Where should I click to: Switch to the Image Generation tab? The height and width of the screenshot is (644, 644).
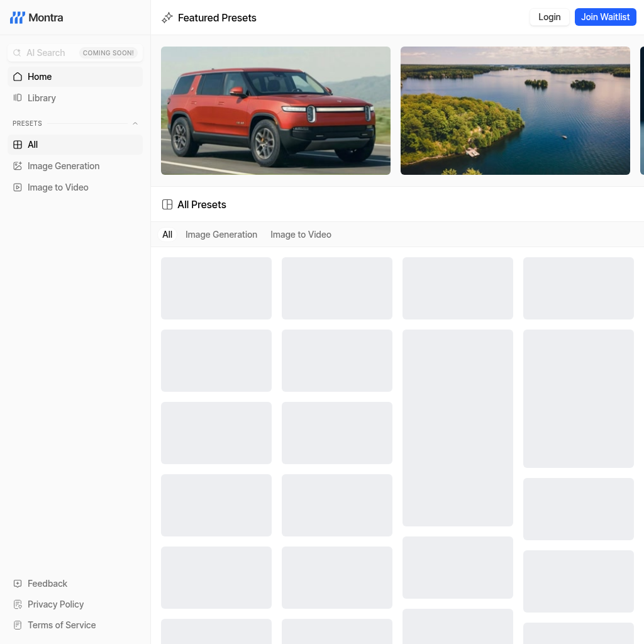point(221,235)
